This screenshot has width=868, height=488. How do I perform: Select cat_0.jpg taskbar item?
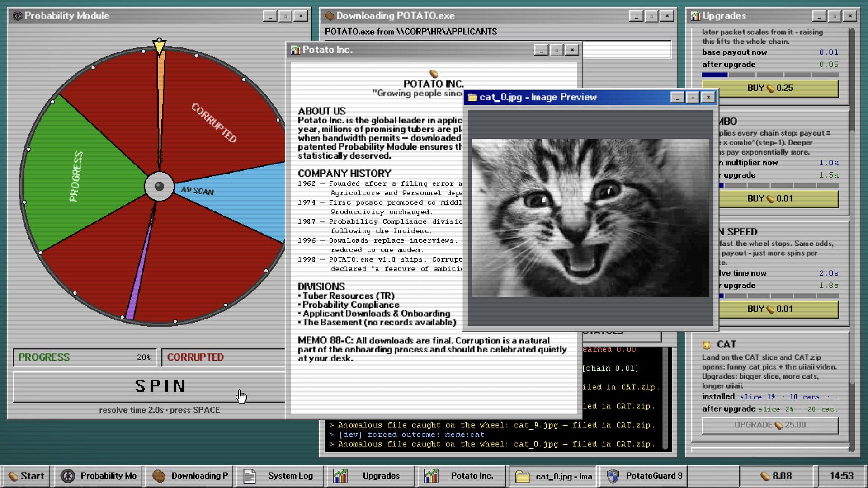point(553,476)
